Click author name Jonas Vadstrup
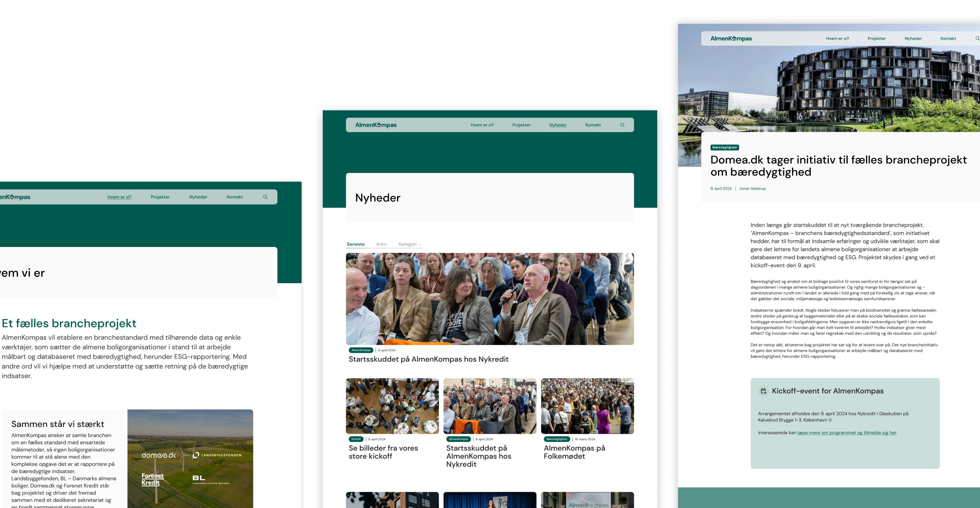The width and height of the screenshot is (980, 508). [x=752, y=189]
